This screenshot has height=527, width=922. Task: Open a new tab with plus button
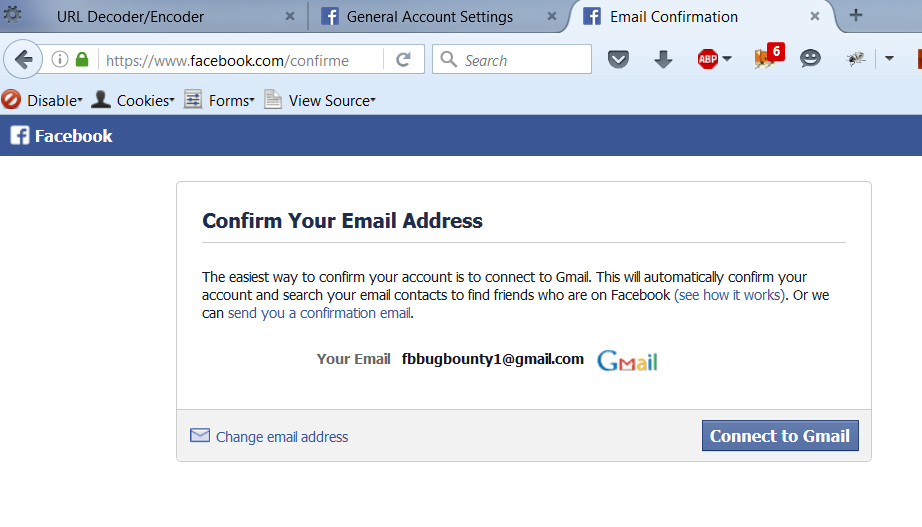coord(855,16)
